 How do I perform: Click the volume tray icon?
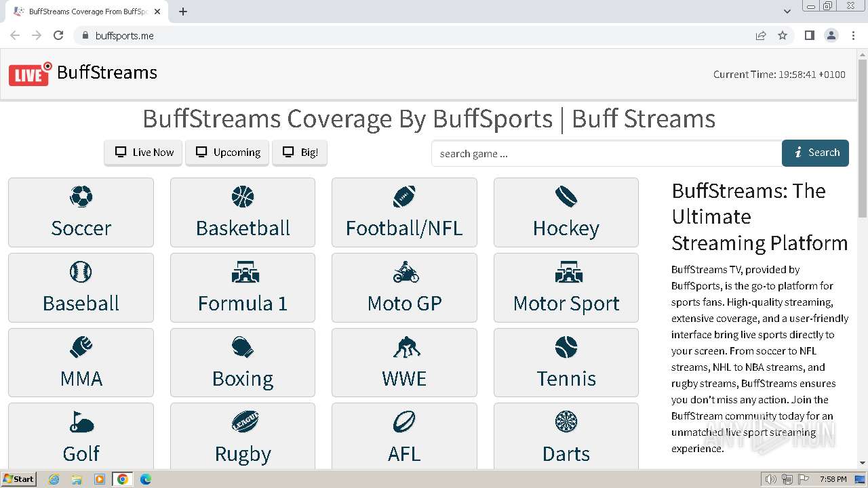tap(771, 479)
